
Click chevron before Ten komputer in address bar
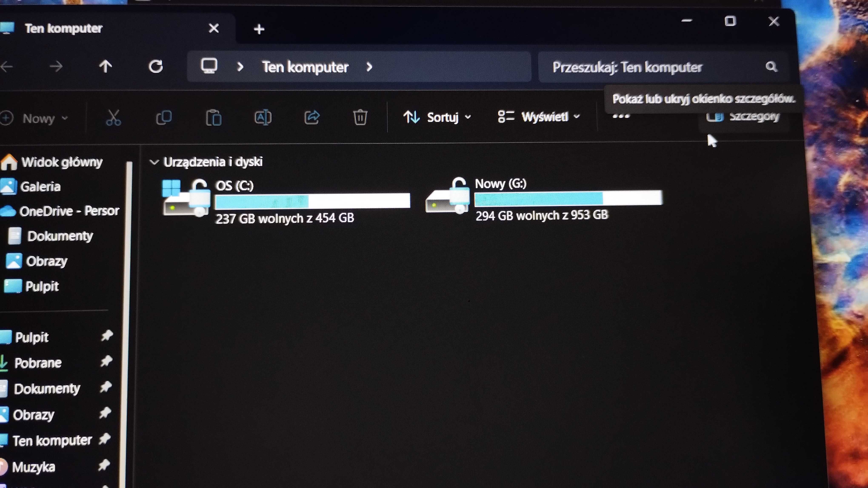coord(240,67)
